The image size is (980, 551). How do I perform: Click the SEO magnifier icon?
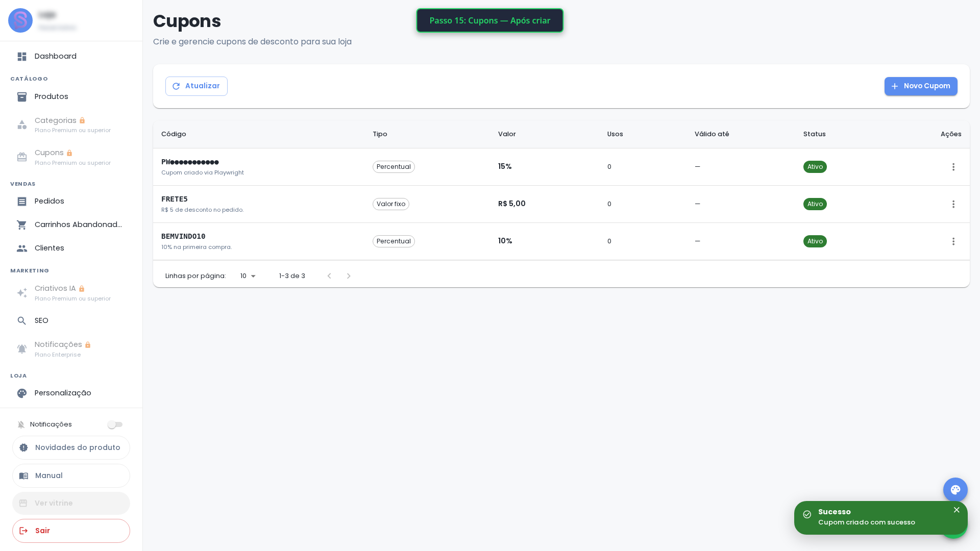pyautogui.click(x=22, y=321)
